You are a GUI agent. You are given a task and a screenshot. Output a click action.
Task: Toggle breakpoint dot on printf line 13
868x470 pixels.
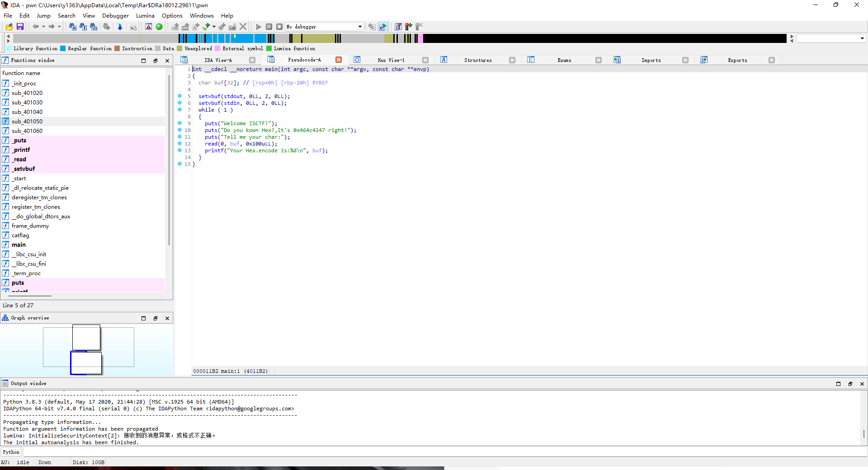[179, 150]
